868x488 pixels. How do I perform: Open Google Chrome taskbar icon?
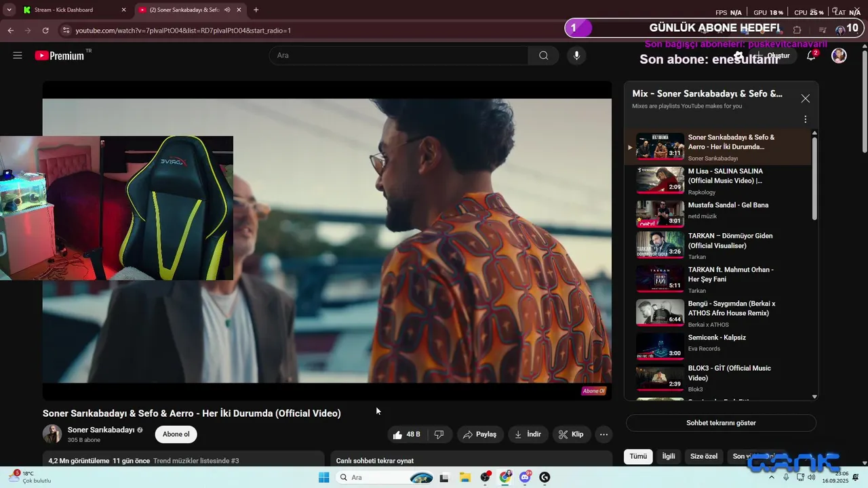point(505,477)
